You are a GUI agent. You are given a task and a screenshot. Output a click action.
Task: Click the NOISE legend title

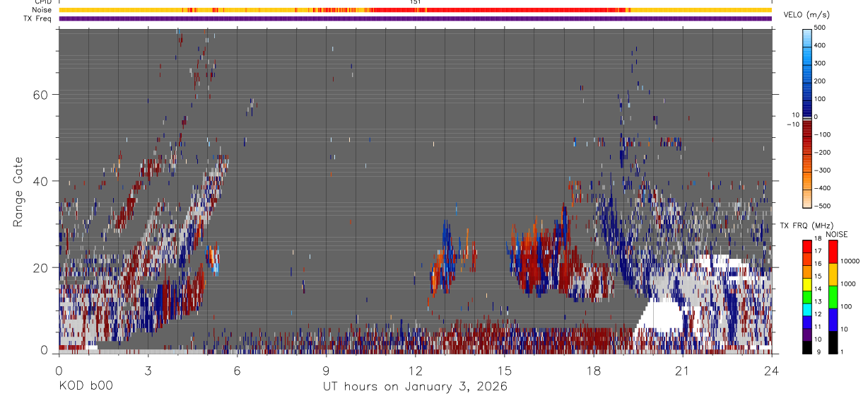click(838, 235)
